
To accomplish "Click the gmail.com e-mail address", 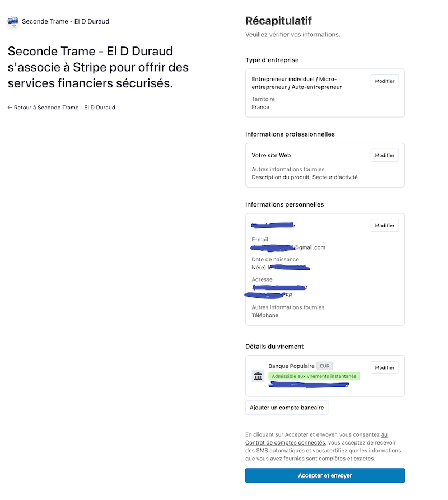I will (x=288, y=247).
